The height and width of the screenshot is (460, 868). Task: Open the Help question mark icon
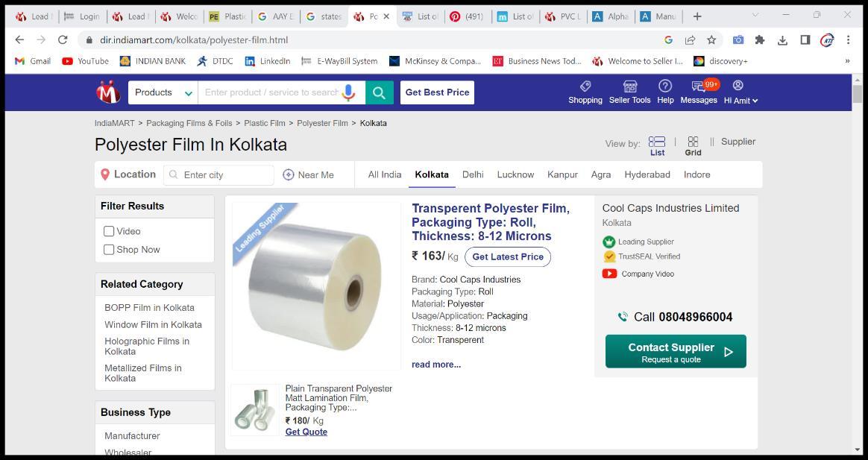point(665,86)
